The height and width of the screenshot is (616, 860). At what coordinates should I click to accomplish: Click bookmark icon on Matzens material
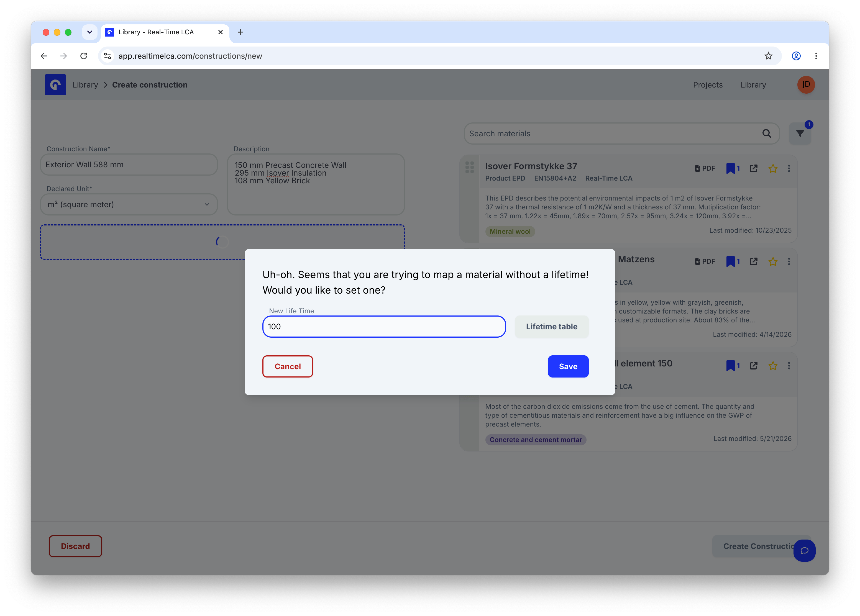pos(730,261)
